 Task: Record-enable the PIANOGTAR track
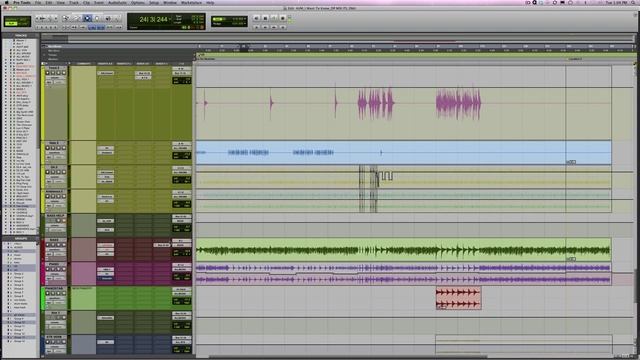click(x=48, y=293)
